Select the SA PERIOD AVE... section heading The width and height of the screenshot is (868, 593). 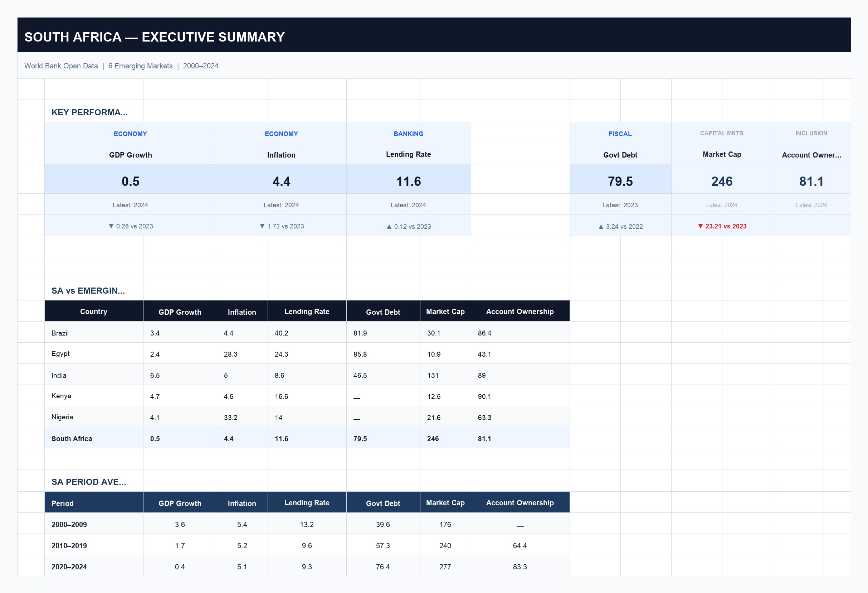88,482
